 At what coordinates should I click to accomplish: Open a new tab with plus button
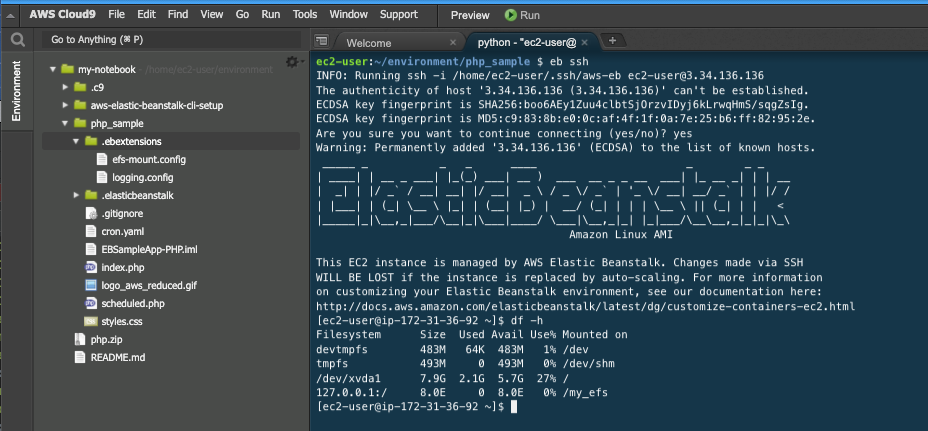[x=613, y=40]
